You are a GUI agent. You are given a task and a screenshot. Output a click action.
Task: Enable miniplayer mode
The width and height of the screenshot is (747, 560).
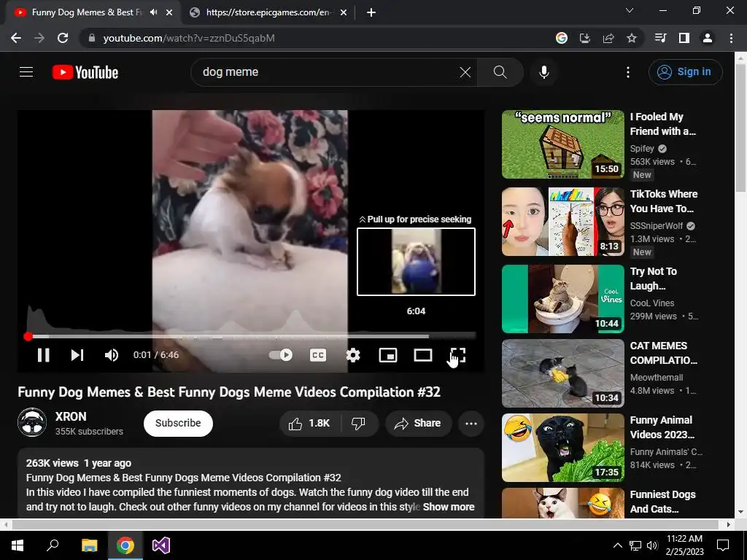(x=388, y=355)
